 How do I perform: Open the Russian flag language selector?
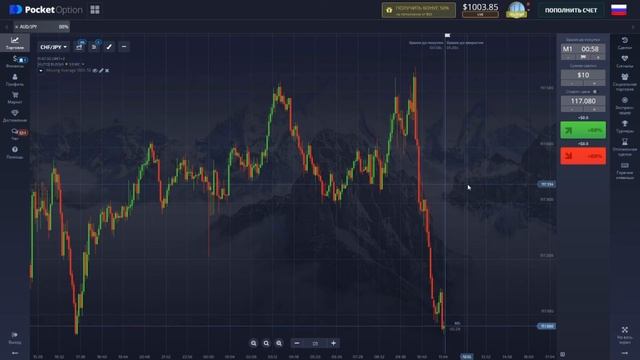(x=619, y=10)
